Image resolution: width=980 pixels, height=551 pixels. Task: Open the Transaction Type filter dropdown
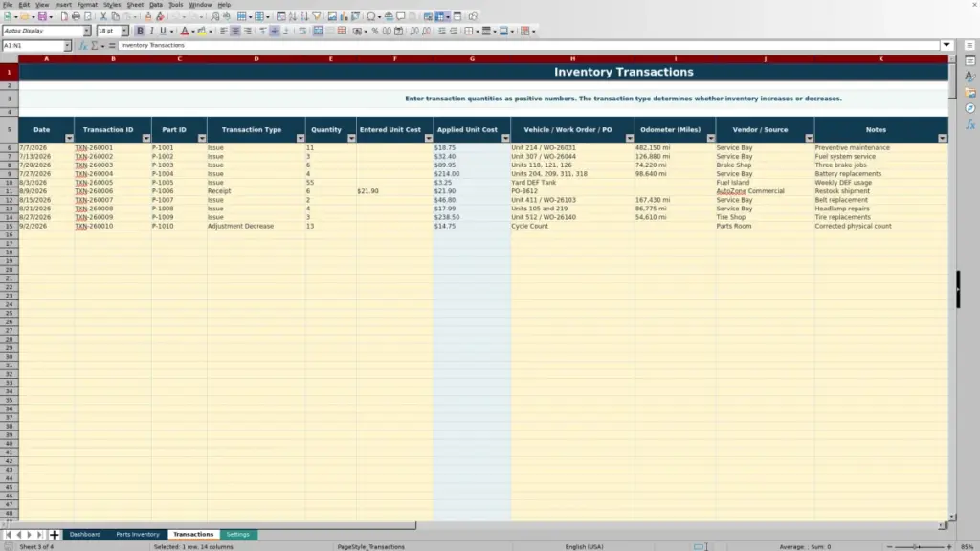point(301,138)
